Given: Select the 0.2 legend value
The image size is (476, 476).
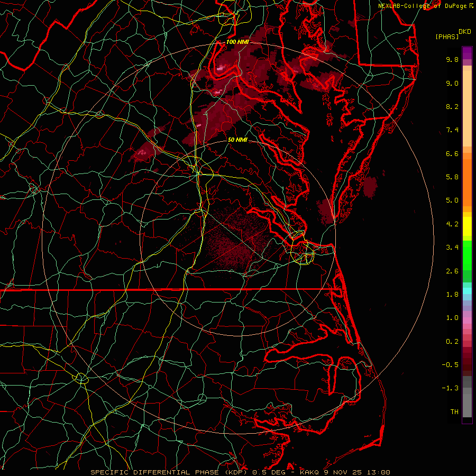Looking at the screenshot, I should (452, 342).
